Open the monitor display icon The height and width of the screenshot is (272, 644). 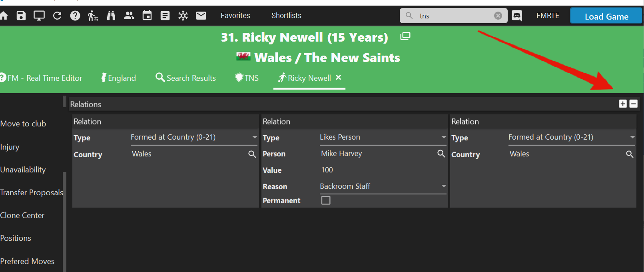[39, 16]
